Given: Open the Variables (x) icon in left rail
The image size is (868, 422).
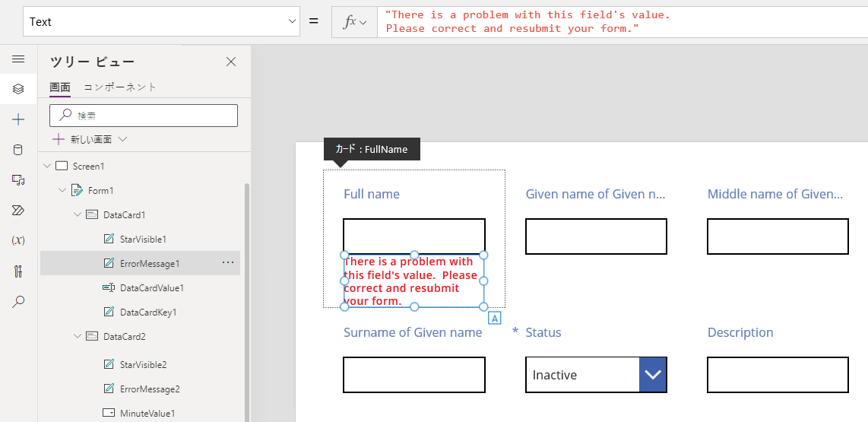Looking at the screenshot, I should 18,240.
